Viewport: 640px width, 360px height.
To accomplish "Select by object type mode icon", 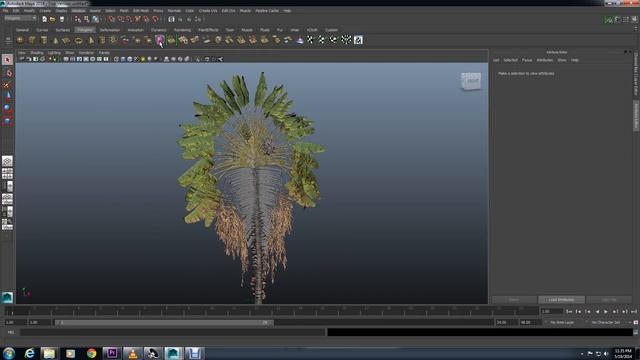I will pyautogui.click(x=87, y=19).
